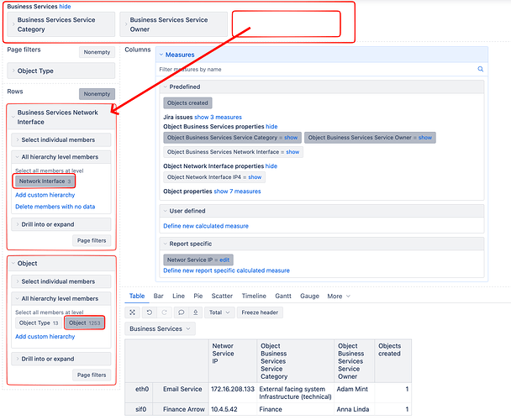Select the Object level with 1253 members
The height and width of the screenshot is (420, 511).
(84, 323)
